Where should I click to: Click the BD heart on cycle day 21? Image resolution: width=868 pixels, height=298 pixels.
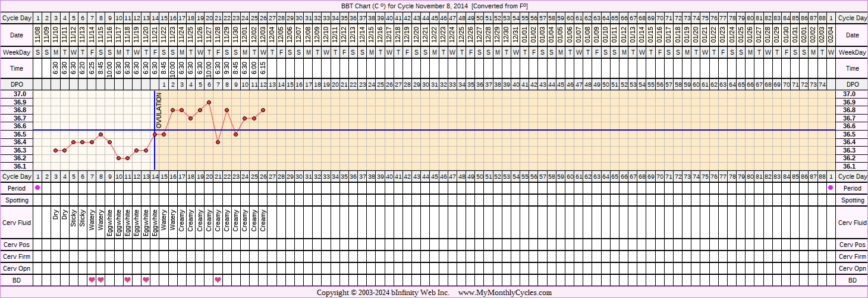click(x=218, y=280)
